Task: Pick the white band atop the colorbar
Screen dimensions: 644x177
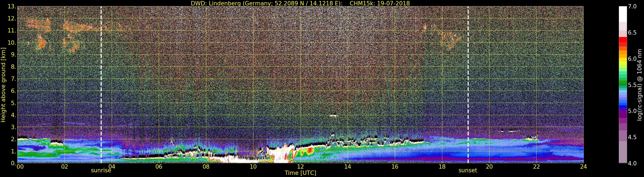Action: point(623,14)
